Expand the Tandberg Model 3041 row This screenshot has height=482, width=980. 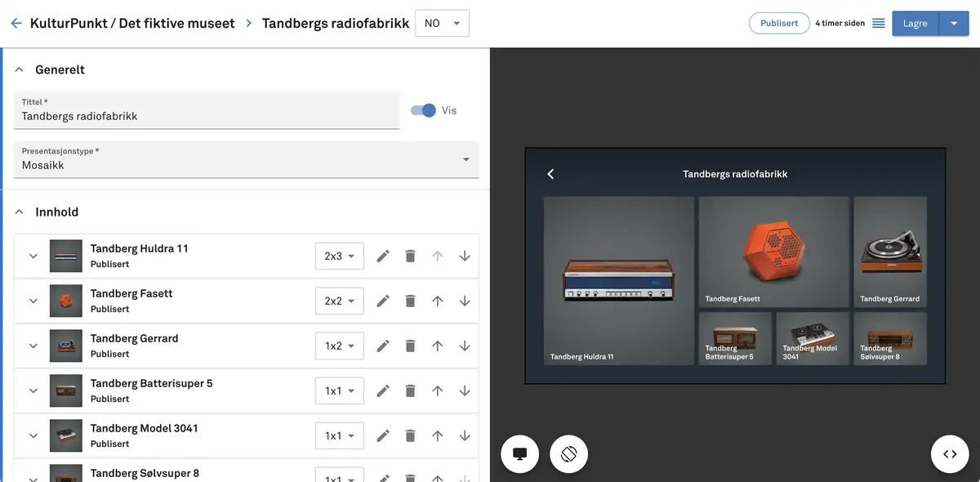pos(33,435)
